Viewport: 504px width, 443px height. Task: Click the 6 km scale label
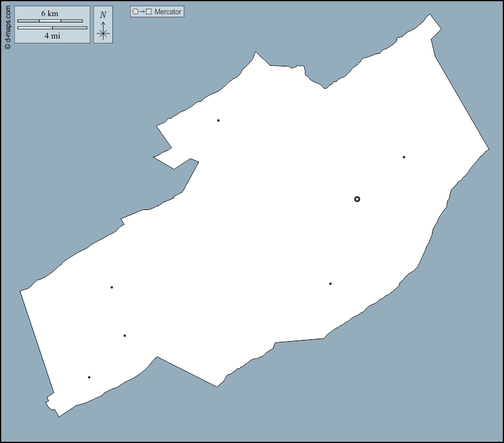pyautogui.click(x=50, y=14)
